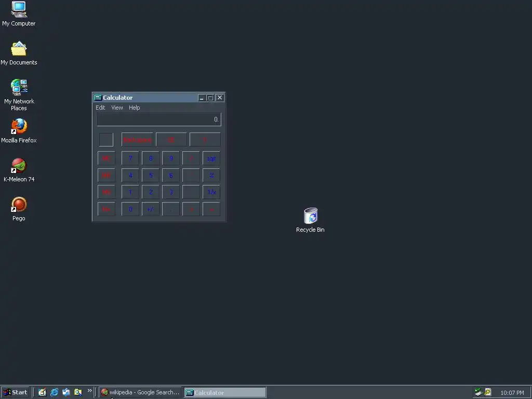Click the percent (%) button
532x399 pixels.
pyautogui.click(x=211, y=175)
